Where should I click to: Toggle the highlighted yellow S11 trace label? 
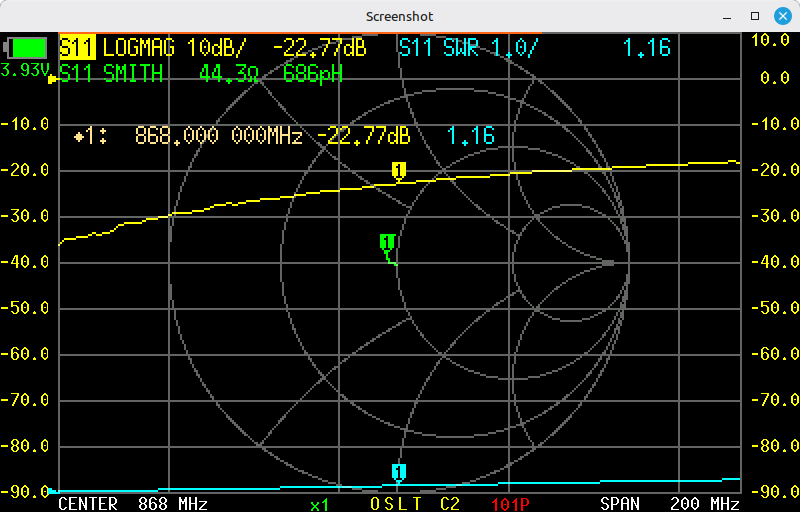[x=77, y=47]
